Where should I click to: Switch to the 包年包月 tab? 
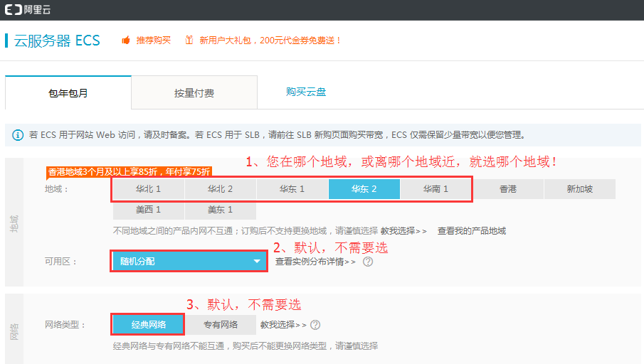coord(68,92)
